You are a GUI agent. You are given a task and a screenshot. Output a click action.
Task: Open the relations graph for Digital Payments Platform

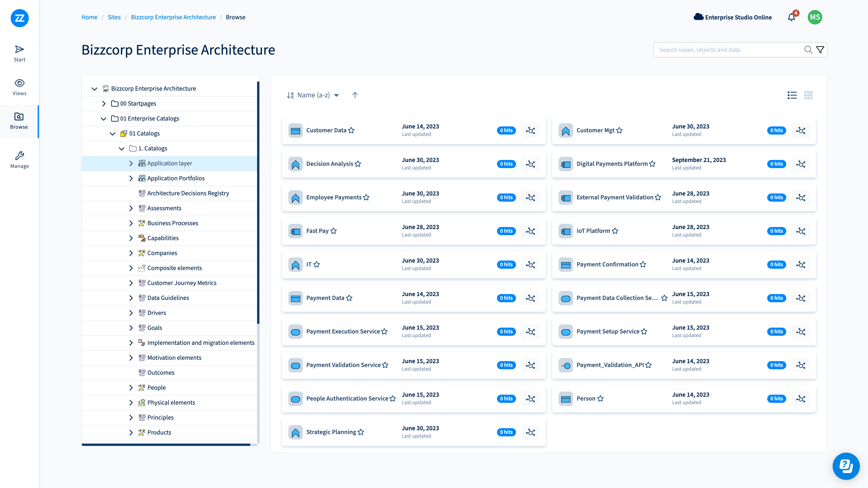tap(801, 164)
